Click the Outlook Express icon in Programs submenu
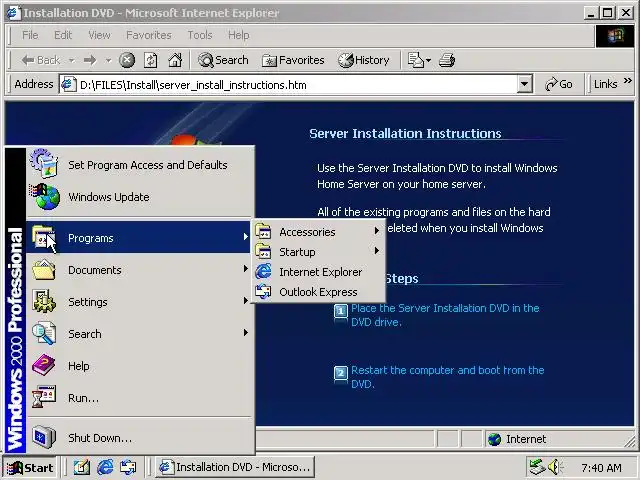 click(x=263, y=291)
